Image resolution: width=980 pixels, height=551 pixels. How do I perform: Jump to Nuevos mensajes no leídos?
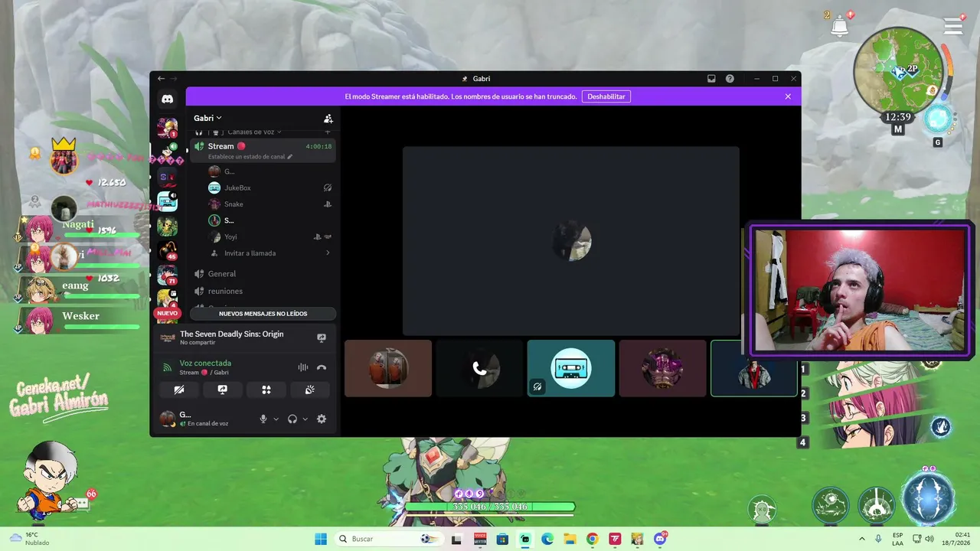coord(263,314)
